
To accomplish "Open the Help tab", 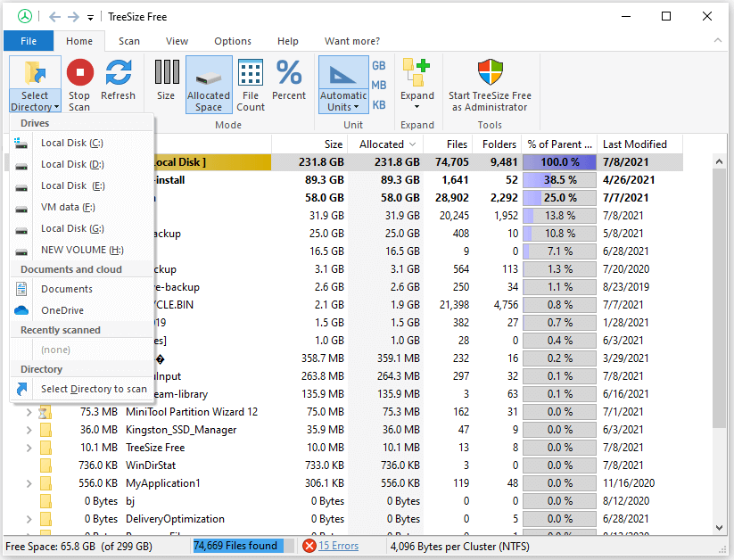I will [287, 41].
